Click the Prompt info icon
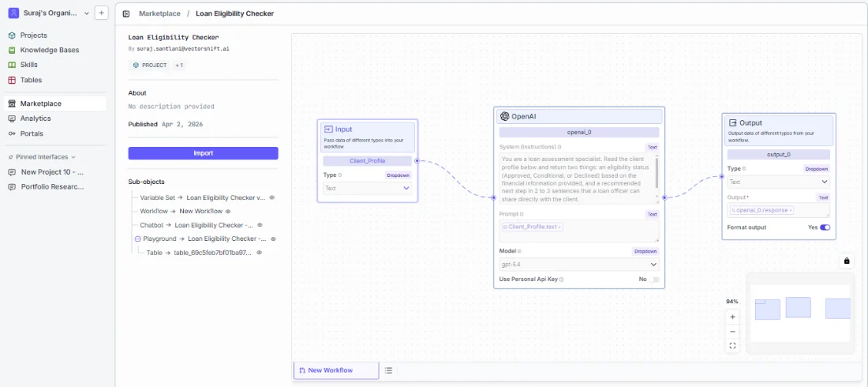The image size is (868, 387). click(522, 214)
